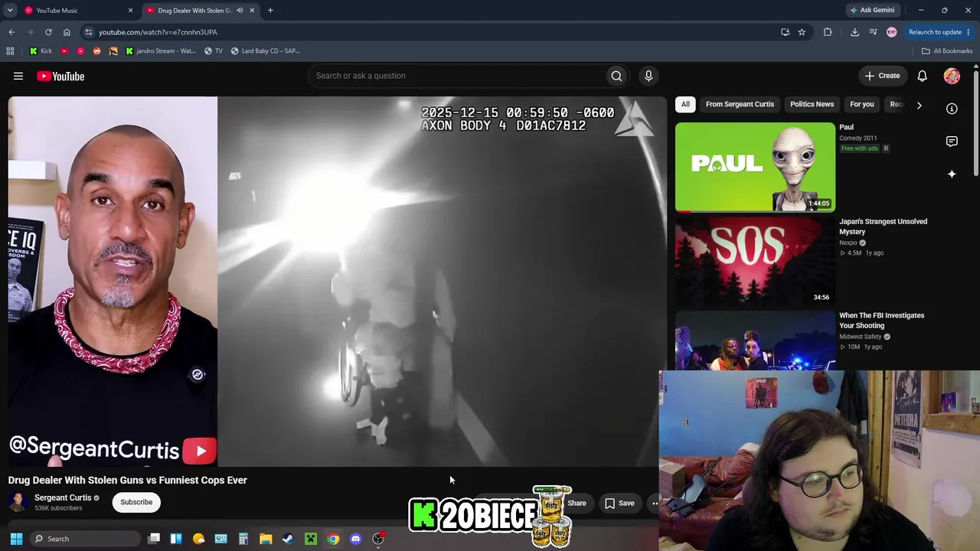Show more filter chips with the right chevron

pos(919,105)
